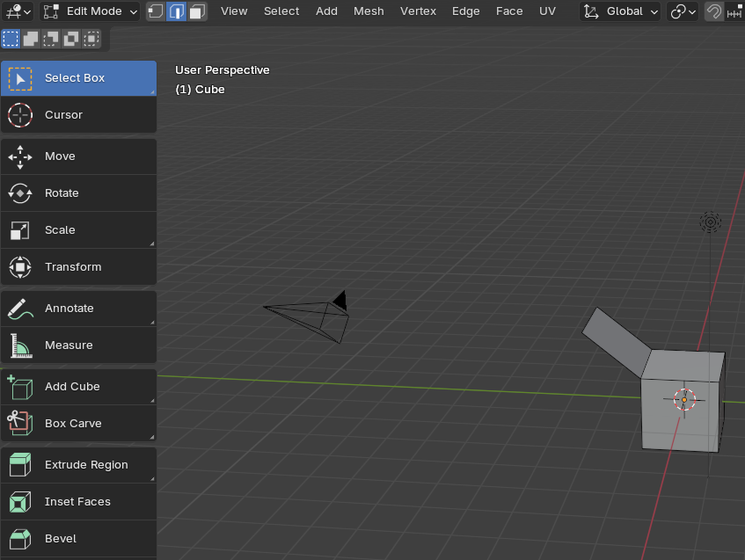Image resolution: width=745 pixels, height=560 pixels.
Task: Set selection mode to extend
Action: [x=31, y=39]
